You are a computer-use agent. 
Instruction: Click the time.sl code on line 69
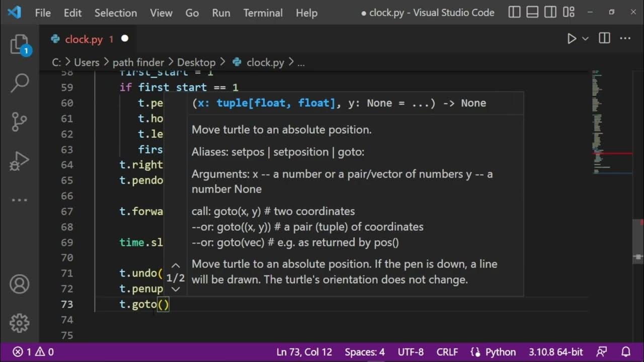click(141, 242)
